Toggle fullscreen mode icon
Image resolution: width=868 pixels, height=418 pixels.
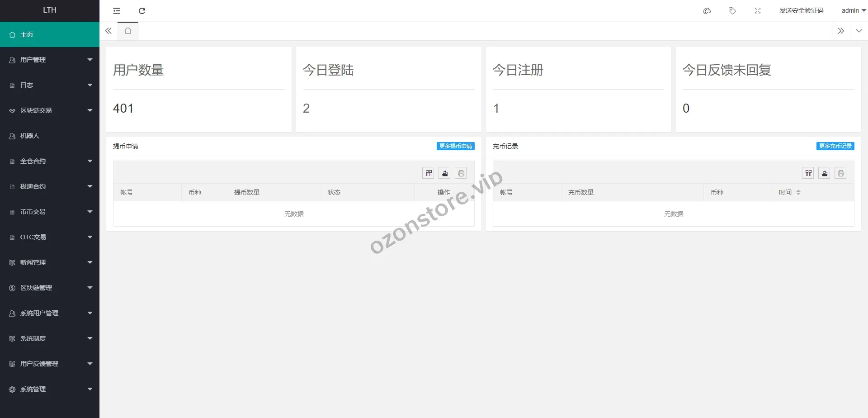[758, 11]
